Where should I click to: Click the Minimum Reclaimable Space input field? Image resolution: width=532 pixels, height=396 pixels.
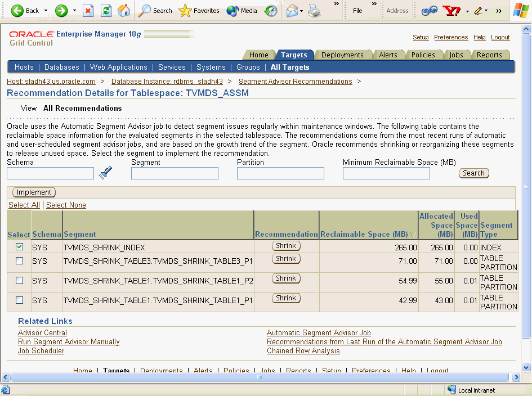(386, 173)
